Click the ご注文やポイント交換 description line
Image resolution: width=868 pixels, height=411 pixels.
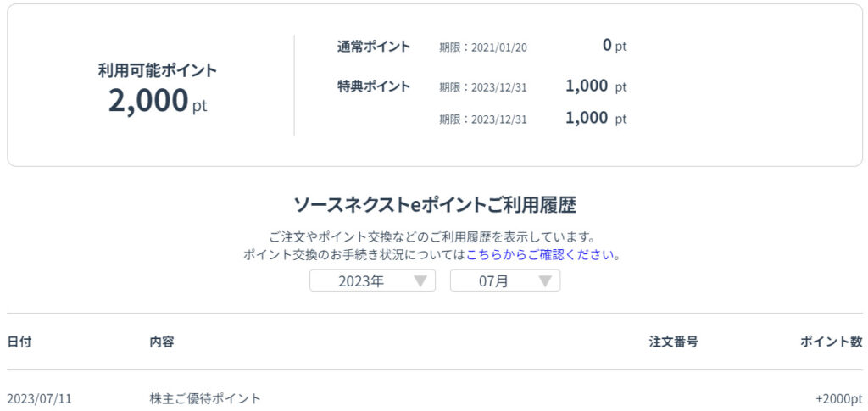tap(432, 237)
